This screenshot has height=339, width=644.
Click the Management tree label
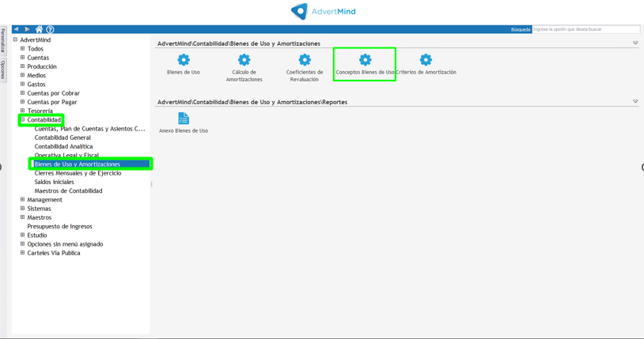pyautogui.click(x=45, y=200)
